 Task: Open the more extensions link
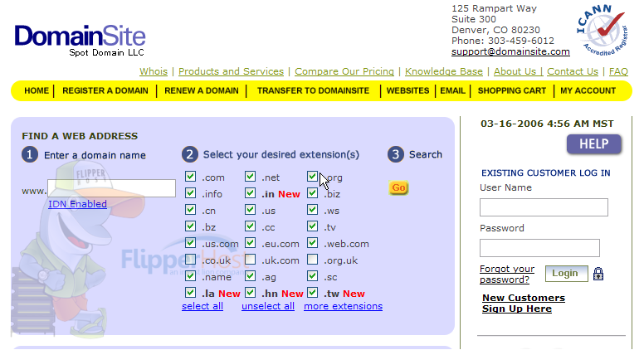[x=343, y=306]
